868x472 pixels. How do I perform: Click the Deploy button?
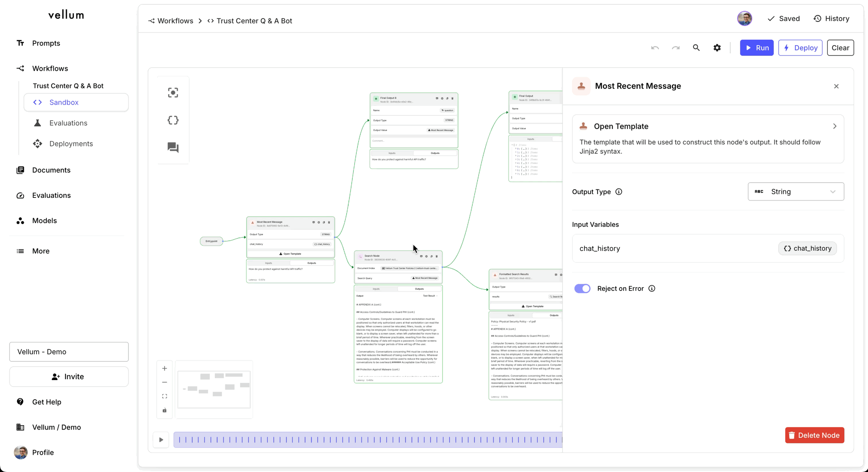[800, 48]
